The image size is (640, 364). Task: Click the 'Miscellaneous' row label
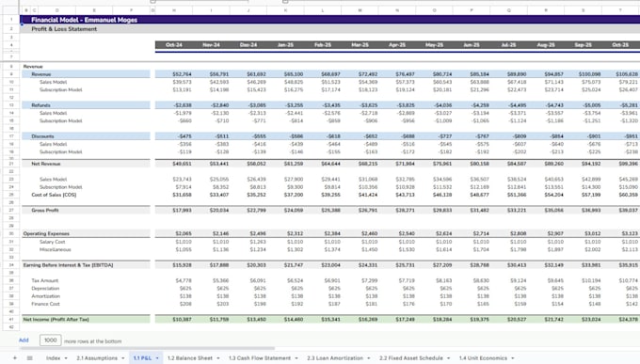(56, 249)
